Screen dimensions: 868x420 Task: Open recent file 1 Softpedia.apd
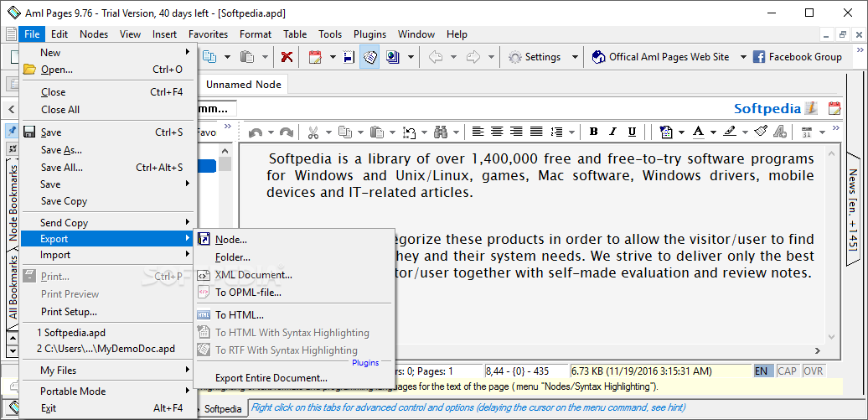(109, 333)
